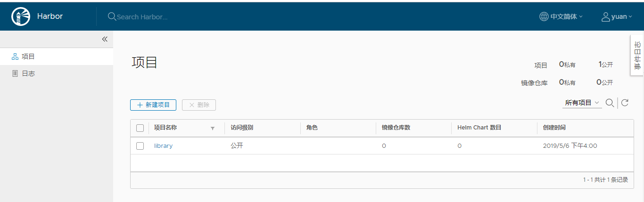The height and width of the screenshot is (202, 644).
Task: Click the globe language icon
Action: point(544,16)
